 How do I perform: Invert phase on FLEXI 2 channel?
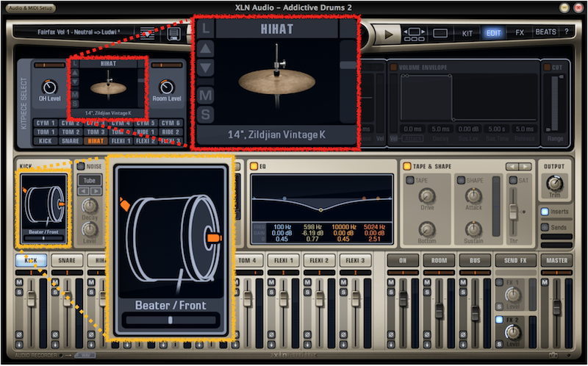(307, 334)
